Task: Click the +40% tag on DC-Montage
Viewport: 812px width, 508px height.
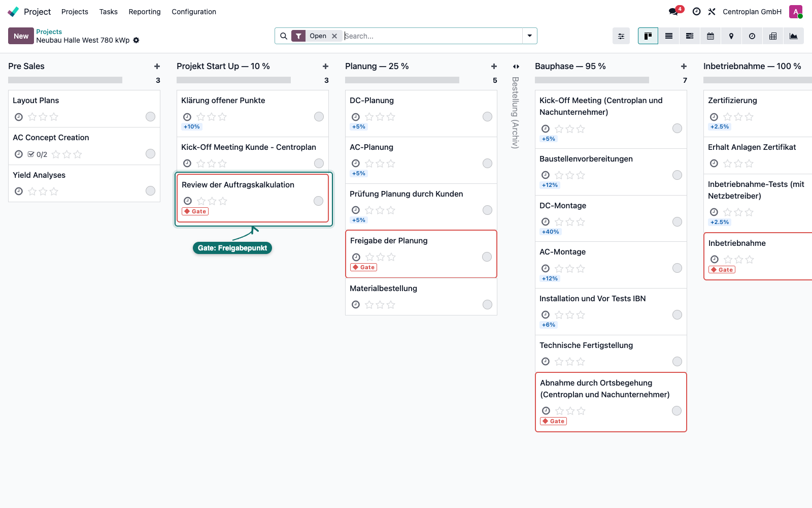Action: [551, 232]
